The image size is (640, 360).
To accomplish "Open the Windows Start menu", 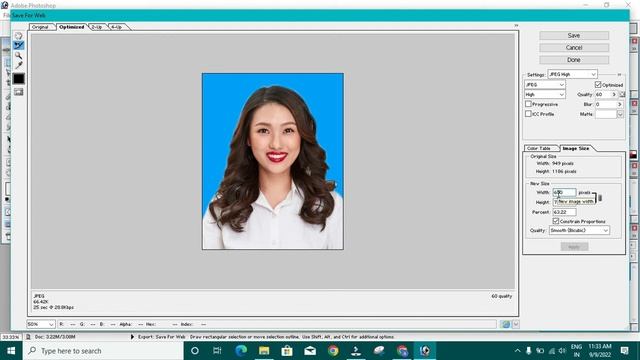I will pos(11,351).
